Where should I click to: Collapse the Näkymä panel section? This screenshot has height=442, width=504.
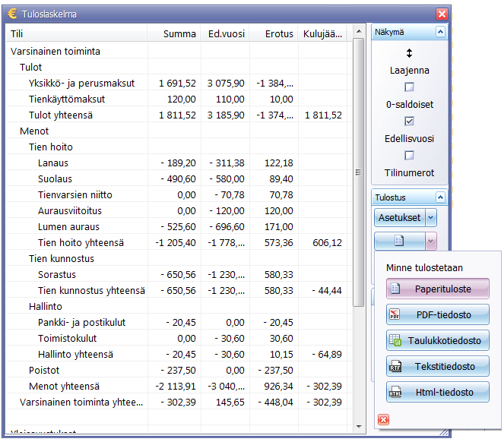pos(439,32)
